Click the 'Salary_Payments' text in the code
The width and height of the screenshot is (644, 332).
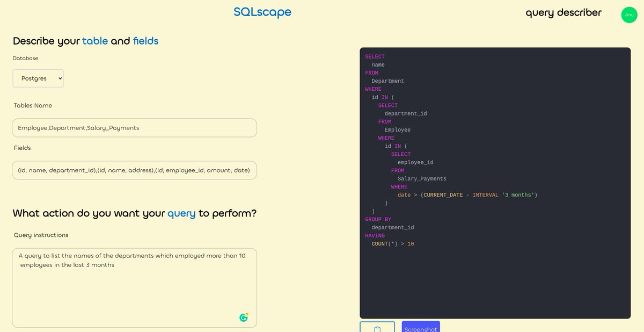pos(422,179)
